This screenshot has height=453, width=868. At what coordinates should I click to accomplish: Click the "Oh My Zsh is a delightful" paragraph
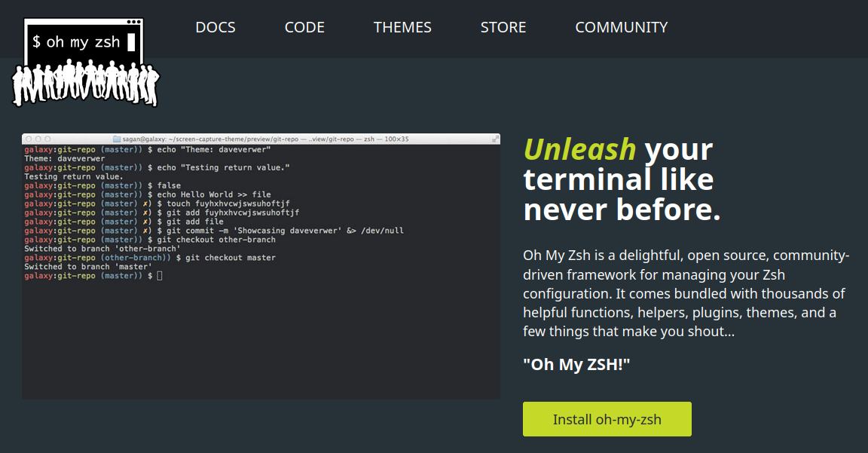pos(686,293)
